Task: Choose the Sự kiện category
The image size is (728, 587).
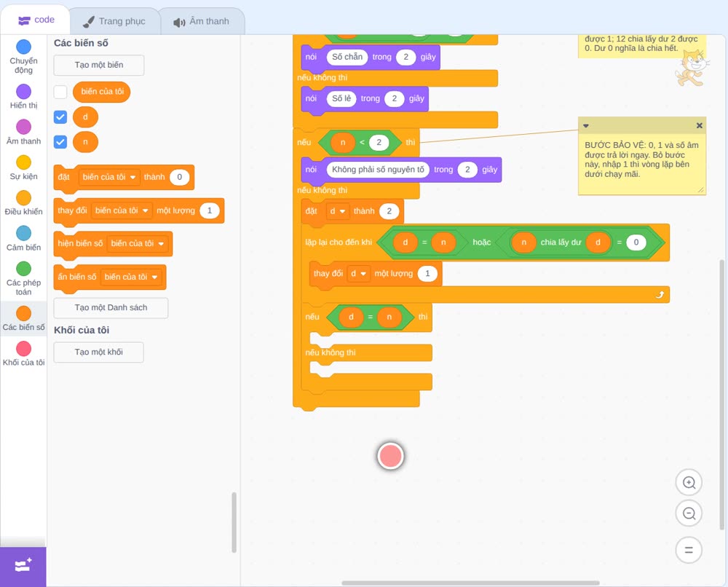Action: [24, 168]
